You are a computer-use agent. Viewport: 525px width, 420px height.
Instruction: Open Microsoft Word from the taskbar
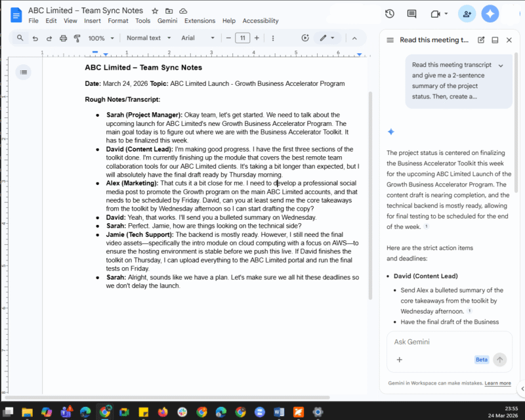[278, 411]
